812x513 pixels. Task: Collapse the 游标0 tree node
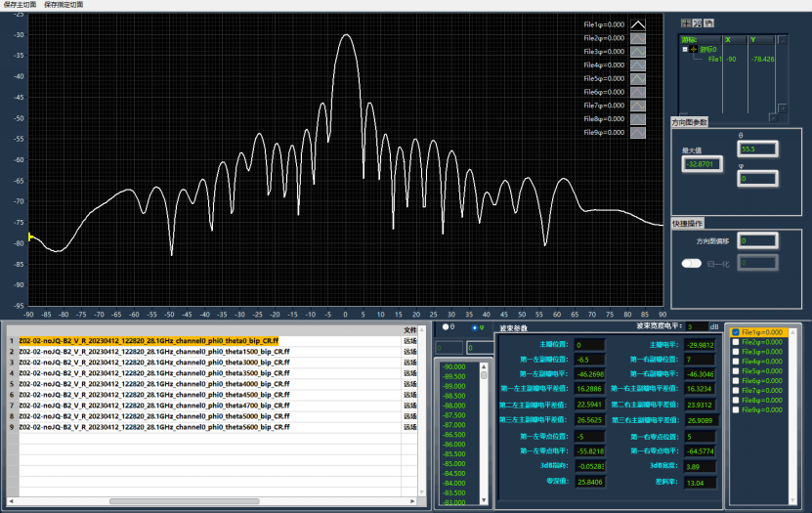click(683, 49)
